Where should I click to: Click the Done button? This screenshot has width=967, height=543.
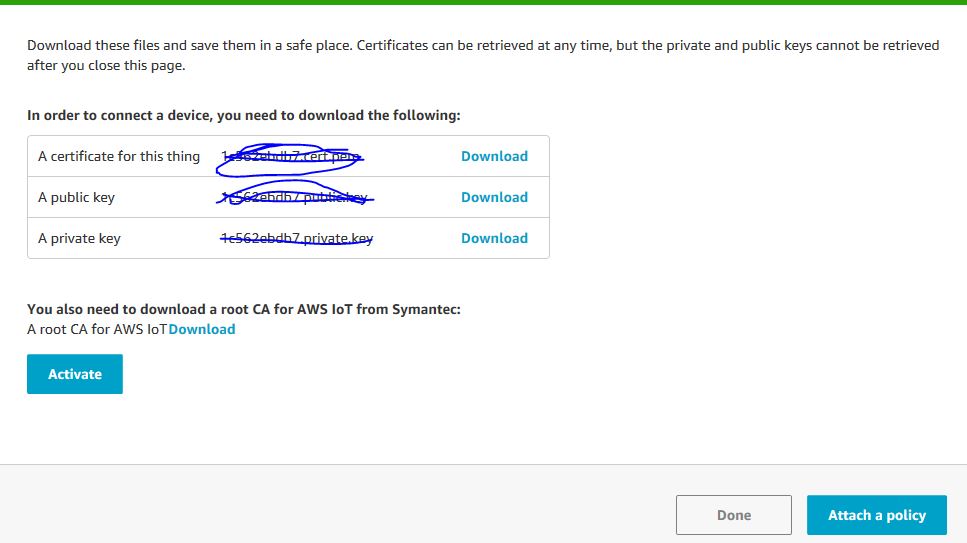733,515
